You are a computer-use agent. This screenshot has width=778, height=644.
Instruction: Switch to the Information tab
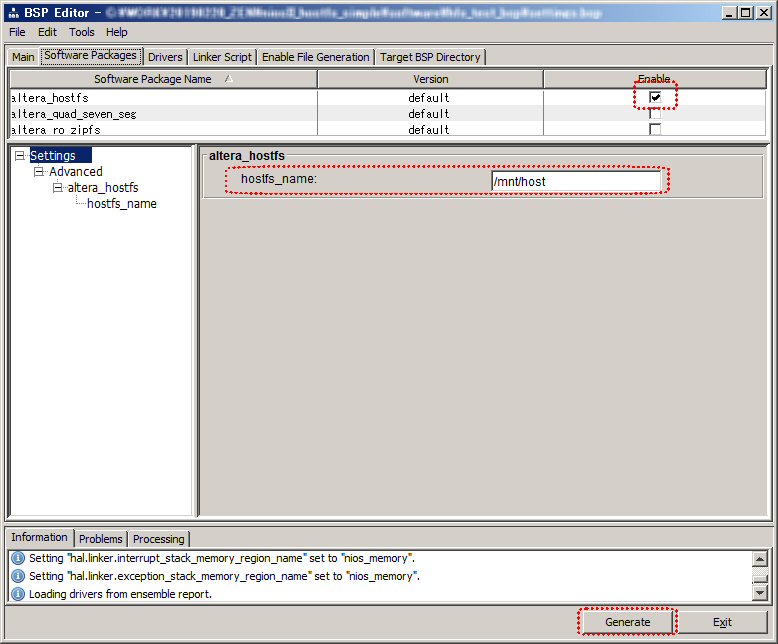[39, 537]
